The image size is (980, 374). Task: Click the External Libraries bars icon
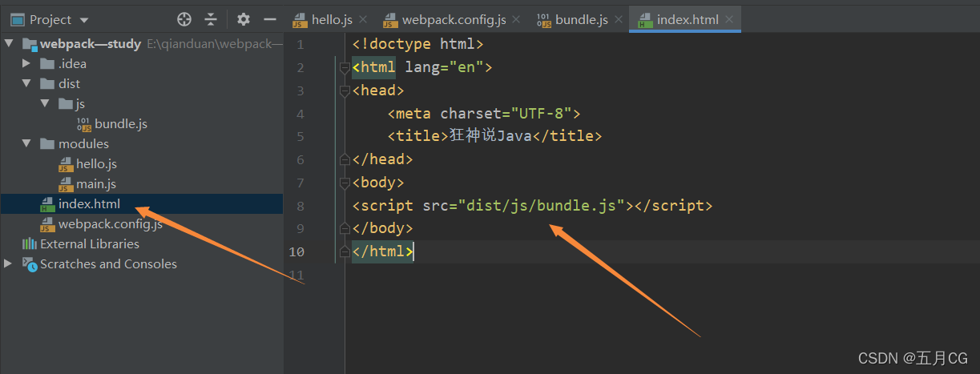pos(29,243)
